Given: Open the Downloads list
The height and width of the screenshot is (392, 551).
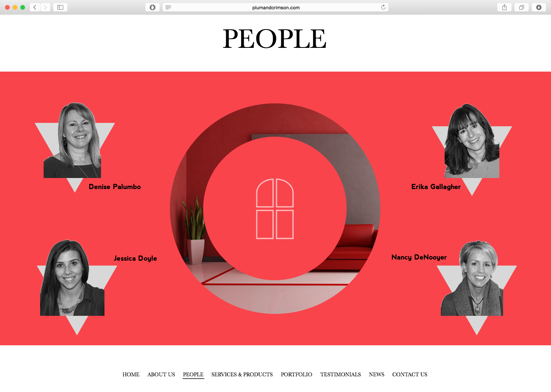Looking at the screenshot, I should tap(539, 7).
